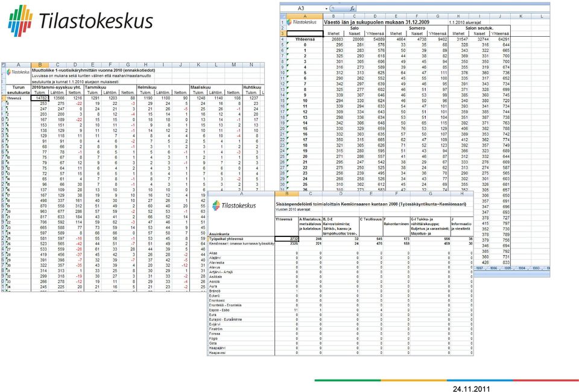Click the 'Kemiönsaari: omassa kunnassa työssäkäyvät' row label

(x=241, y=244)
